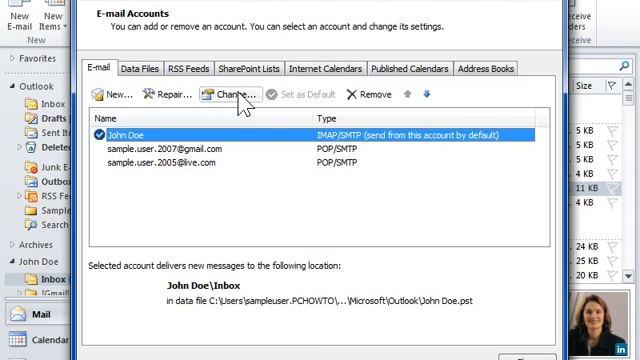Screen dimensions: 640x360
Task: Flag the 25 KB message
Action: pyautogui.click(x=612, y=261)
